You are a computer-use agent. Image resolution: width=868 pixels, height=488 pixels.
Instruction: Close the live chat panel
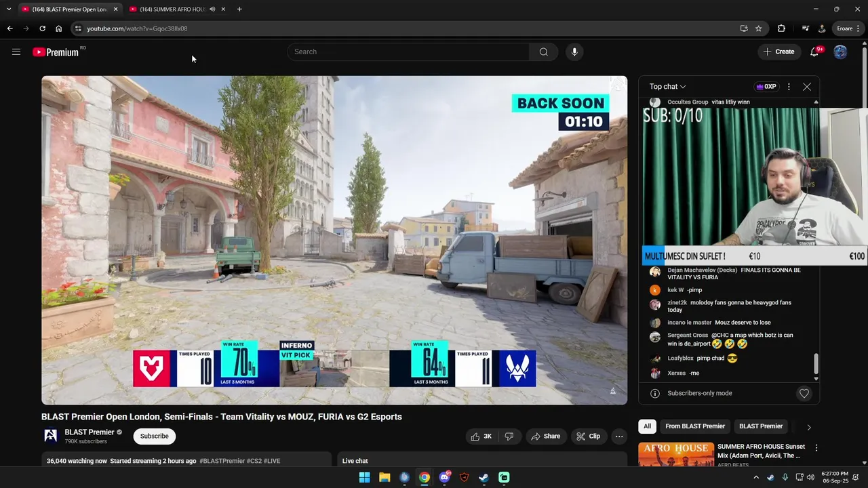807,87
